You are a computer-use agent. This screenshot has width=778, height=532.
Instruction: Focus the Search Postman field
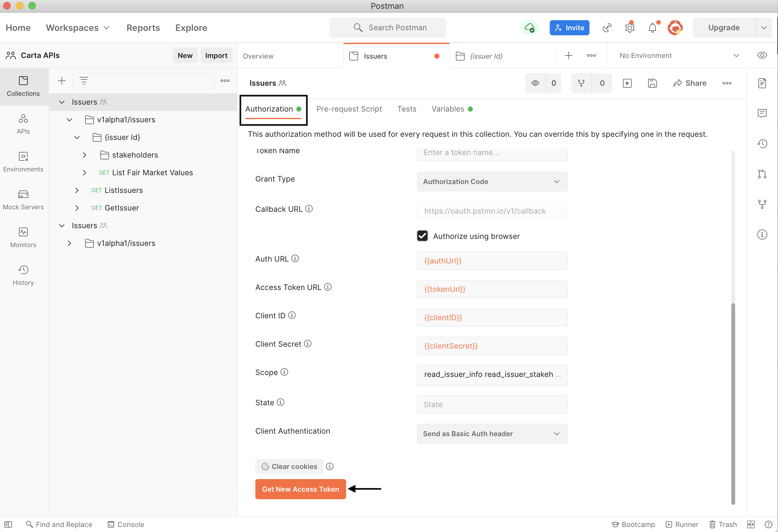[x=387, y=28]
